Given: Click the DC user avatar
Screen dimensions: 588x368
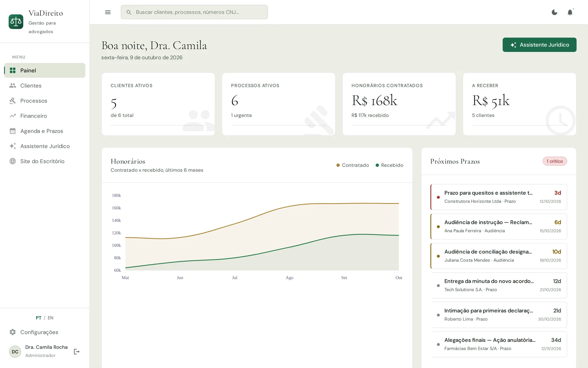Looking at the screenshot, I should click(15, 352).
